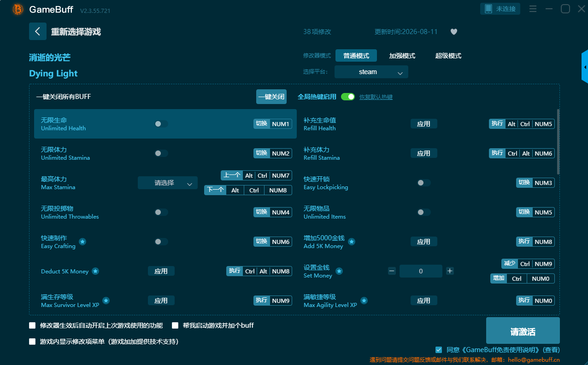This screenshot has width=588, height=365.
Task: Increase Set Money with plus button
Action: click(x=450, y=271)
